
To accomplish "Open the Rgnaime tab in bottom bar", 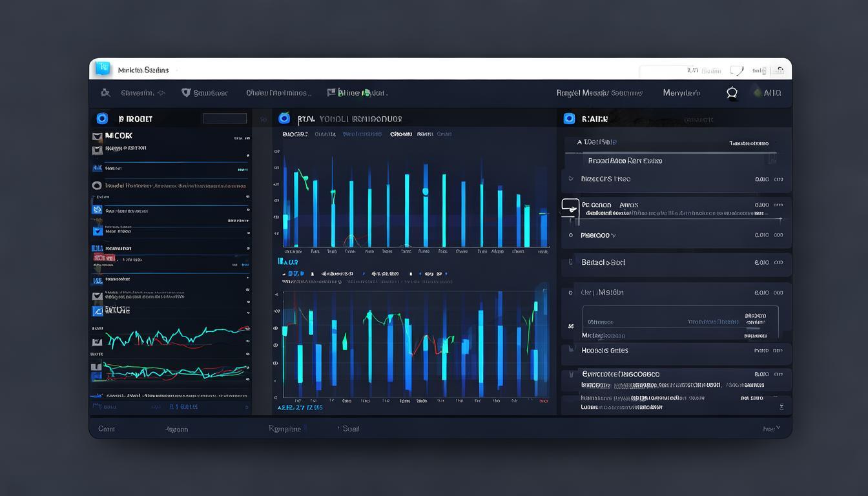I will [x=285, y=429].
